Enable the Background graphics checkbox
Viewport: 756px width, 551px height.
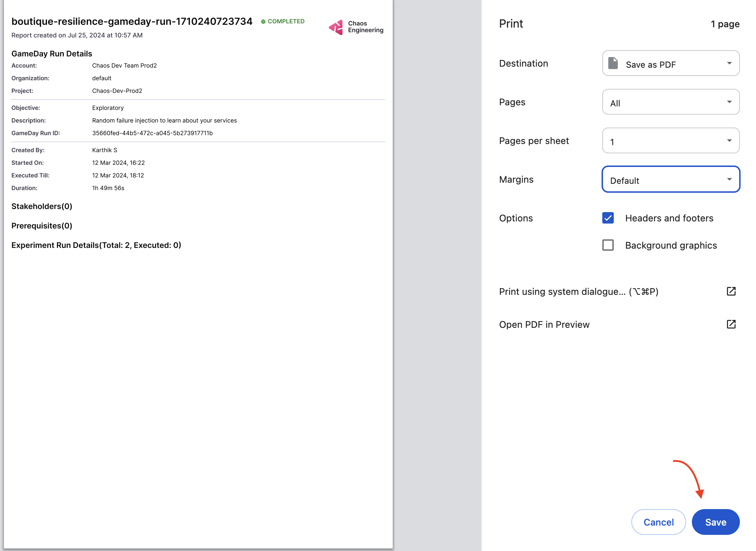click(x=608, y=245)
